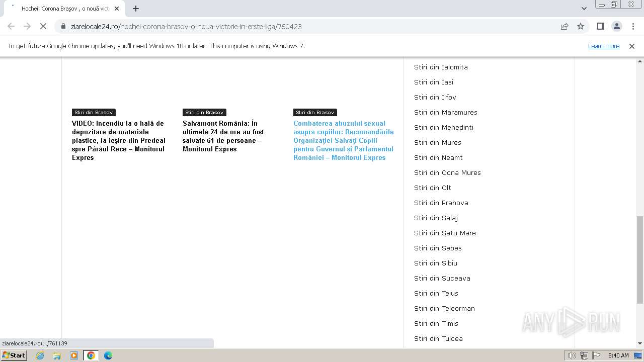644x362 pixels.
Task: Click Stiri din Brasov tag above Incendiu article
Action: [94, 112]
